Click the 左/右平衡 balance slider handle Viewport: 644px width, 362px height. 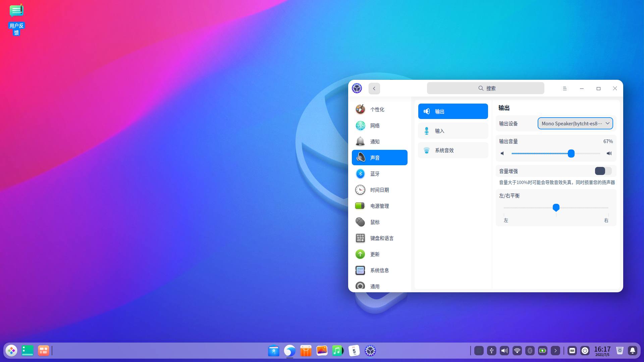pyautogui.click(x=556, y=207)
